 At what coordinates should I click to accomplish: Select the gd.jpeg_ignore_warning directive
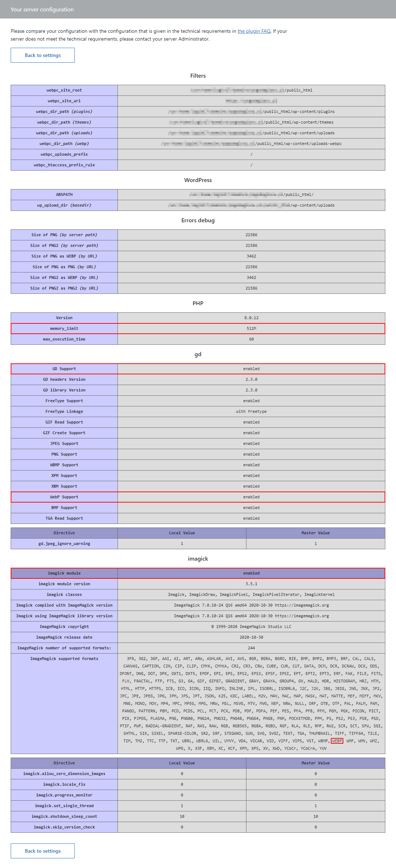pos(64,544)
